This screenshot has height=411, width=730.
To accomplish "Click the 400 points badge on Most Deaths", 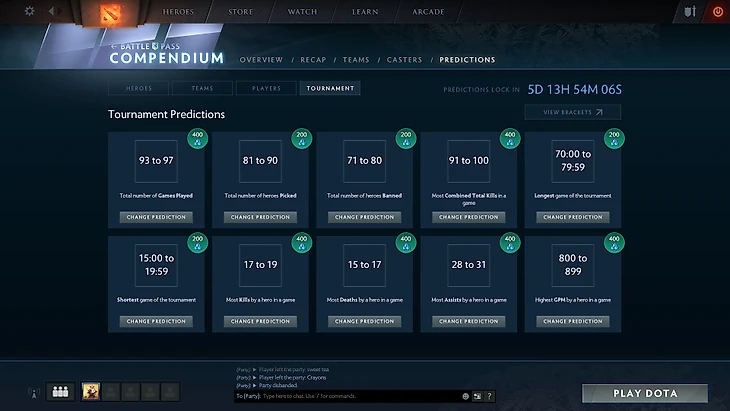I will tap(406, 243).
